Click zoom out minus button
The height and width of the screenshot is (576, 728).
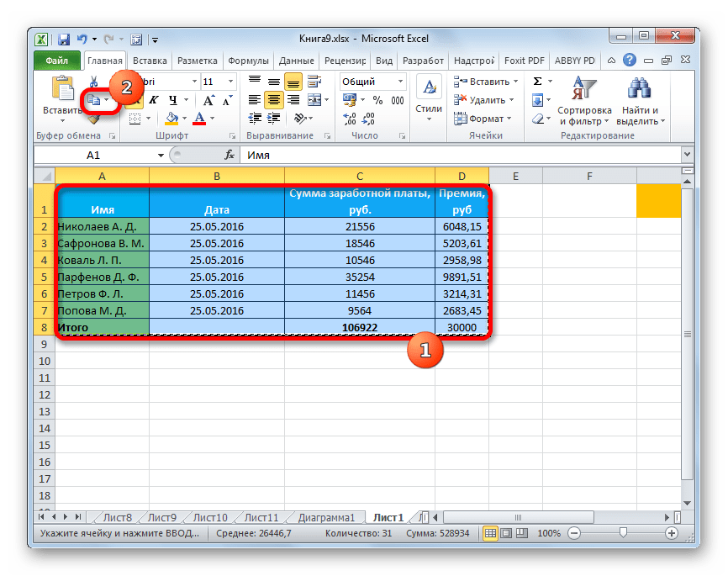pos(574,533)
